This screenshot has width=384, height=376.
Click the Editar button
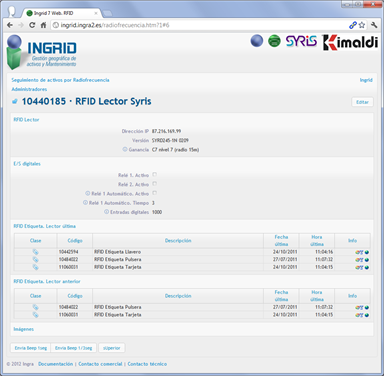point(362,102)
